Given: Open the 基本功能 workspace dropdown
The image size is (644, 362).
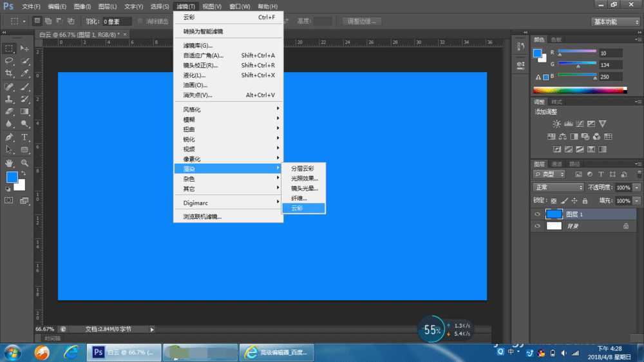Looking at the screenshot, I should pyautogui.click(x=616, y=21).
